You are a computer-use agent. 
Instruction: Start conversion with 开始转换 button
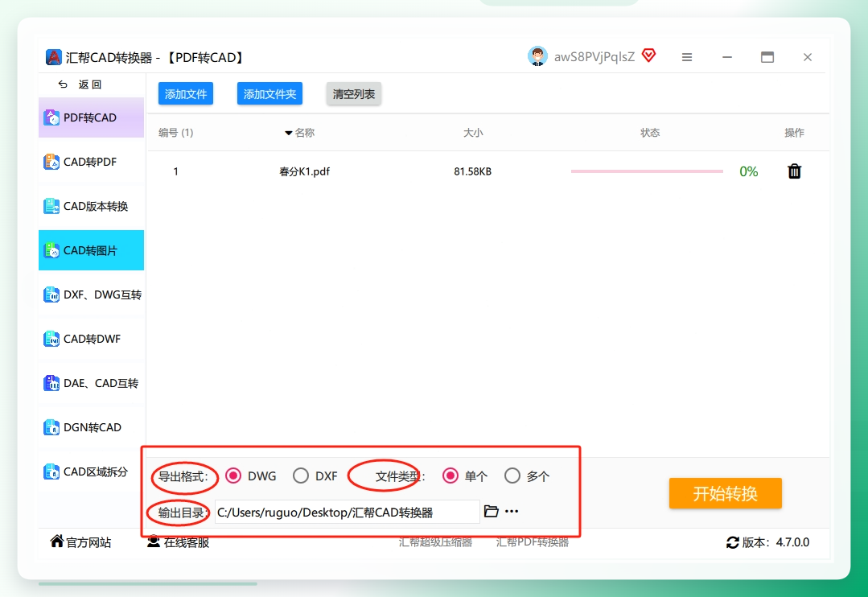coord(725,493)
